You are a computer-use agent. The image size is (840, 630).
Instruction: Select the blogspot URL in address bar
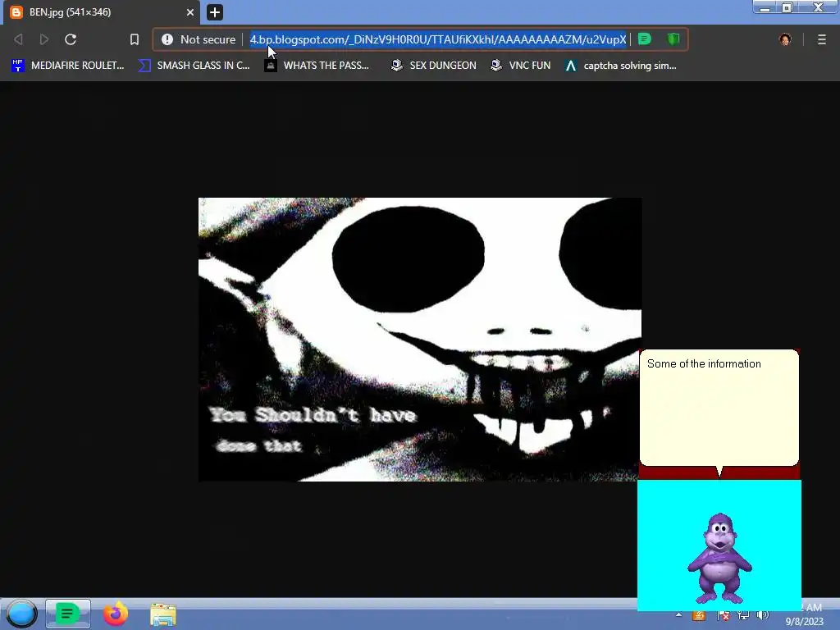(x=438, y=39)
